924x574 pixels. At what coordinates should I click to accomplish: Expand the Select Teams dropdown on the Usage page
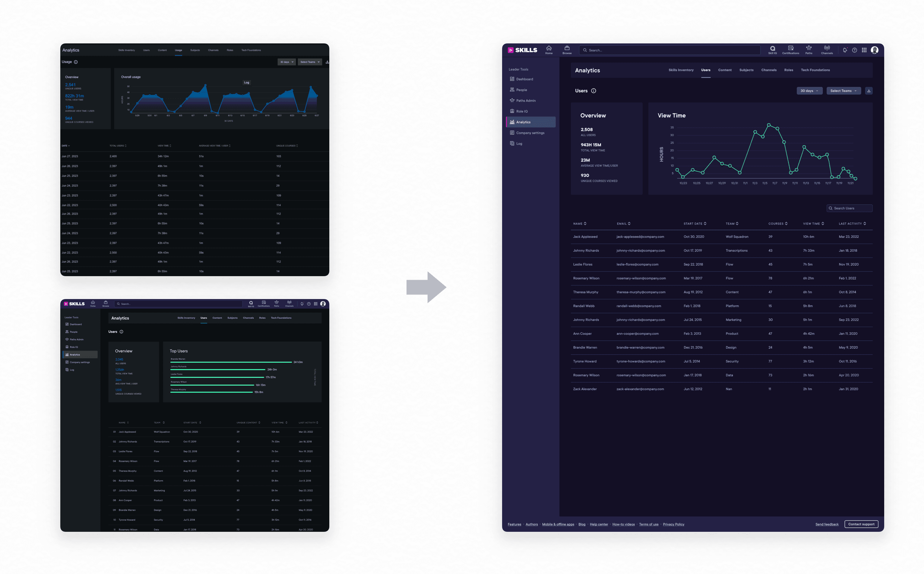tap(310, 62)
